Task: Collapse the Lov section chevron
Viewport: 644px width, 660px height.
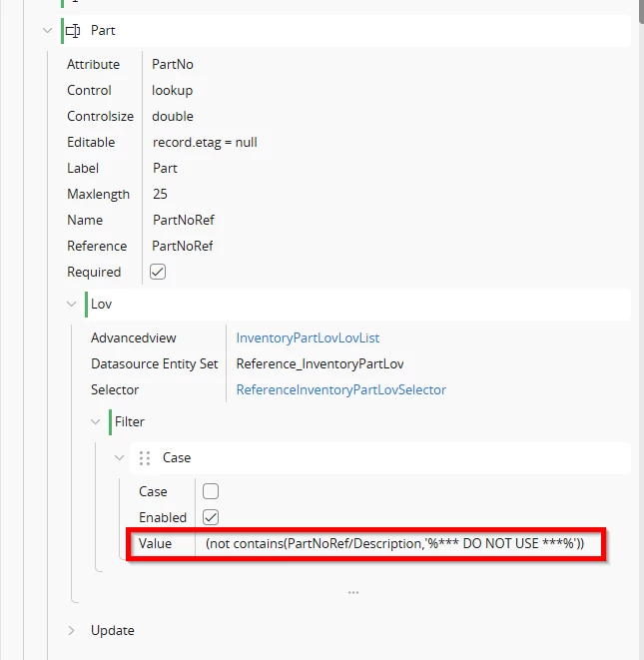Action: [x=72, y=304]
